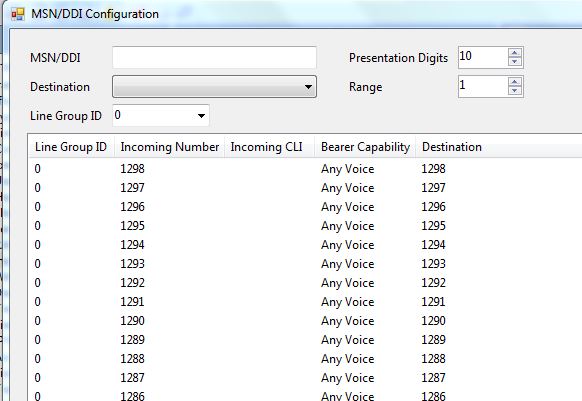This screenshot has width=582, height=401.
Task: Decrease Presentation Digits with down arrow
Action: tap(514, 62)
